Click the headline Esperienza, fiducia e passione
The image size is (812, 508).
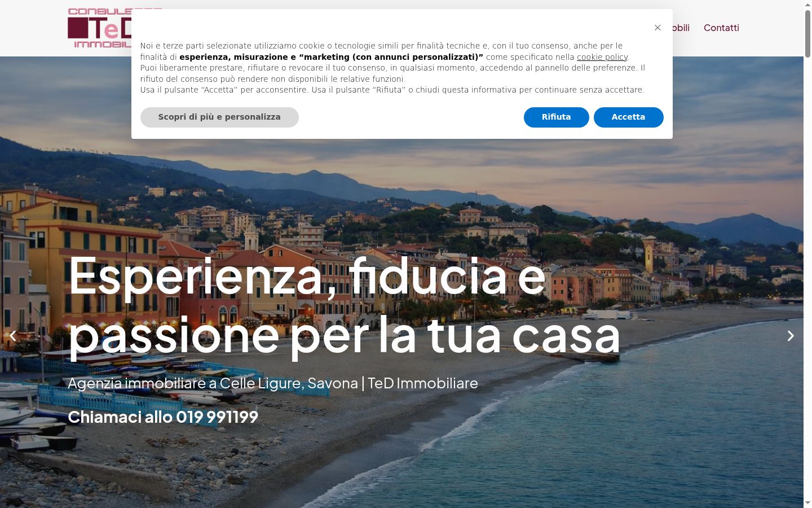[x=344, y=305]
